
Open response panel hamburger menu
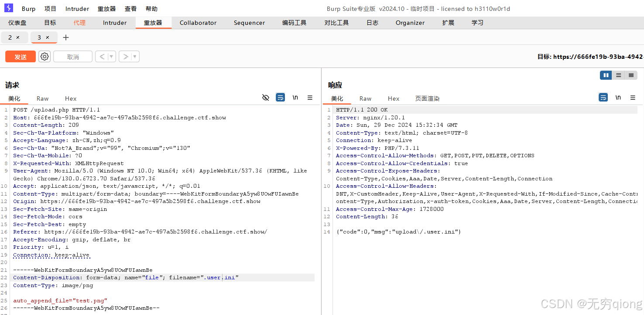633,98
